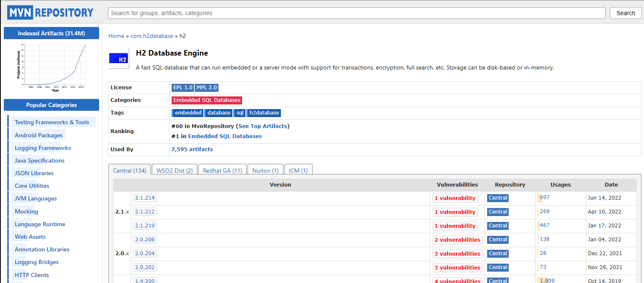This screenshot has width=644, height=283.
Task: View 1 vulnerability for version 2.1.210
Action: coord(455,226)
